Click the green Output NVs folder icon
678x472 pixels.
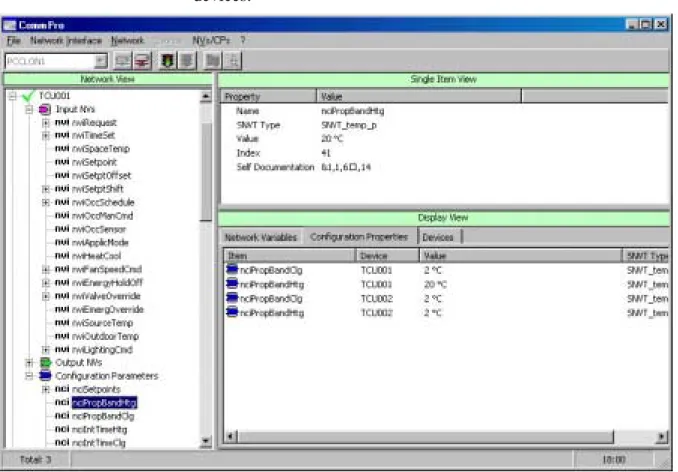(x=45, y=362)
